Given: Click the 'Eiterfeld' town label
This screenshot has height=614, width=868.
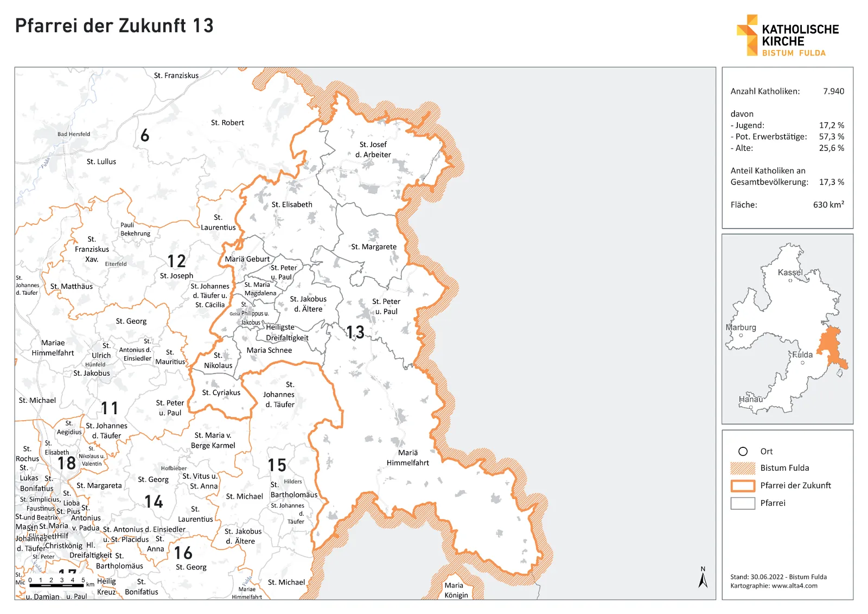Looking at the screenshot, I should (116, 264).
